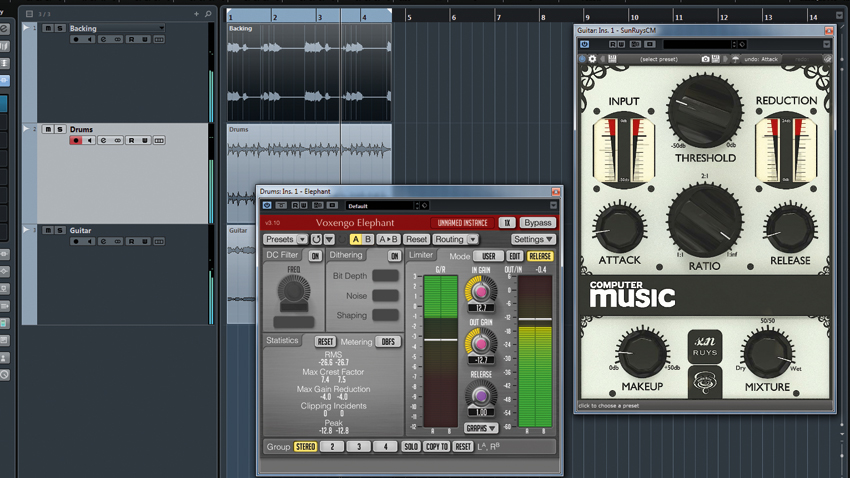Viewport: 850px width, 478px height.
Task: Open Voxengo Settings menu
Action: [x=533, y=239]
